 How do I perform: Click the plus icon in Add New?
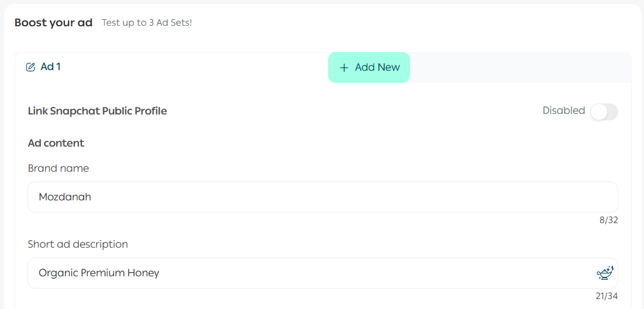point(344,68)
